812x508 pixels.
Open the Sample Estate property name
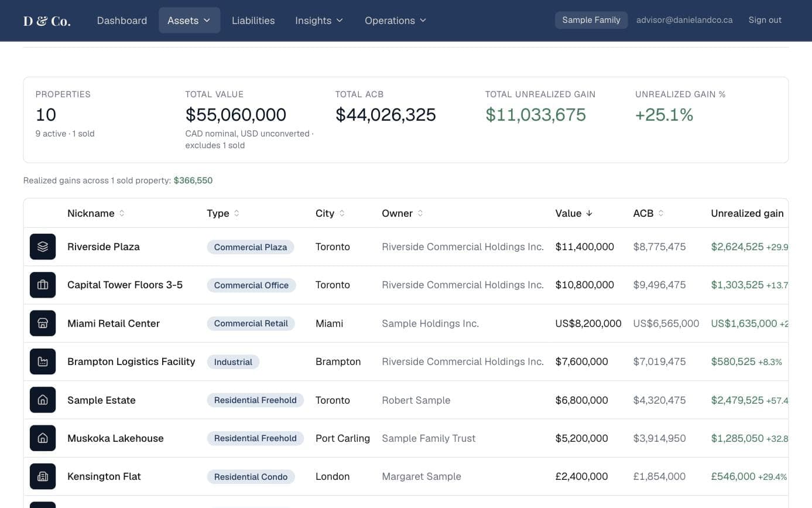point(101,400)
